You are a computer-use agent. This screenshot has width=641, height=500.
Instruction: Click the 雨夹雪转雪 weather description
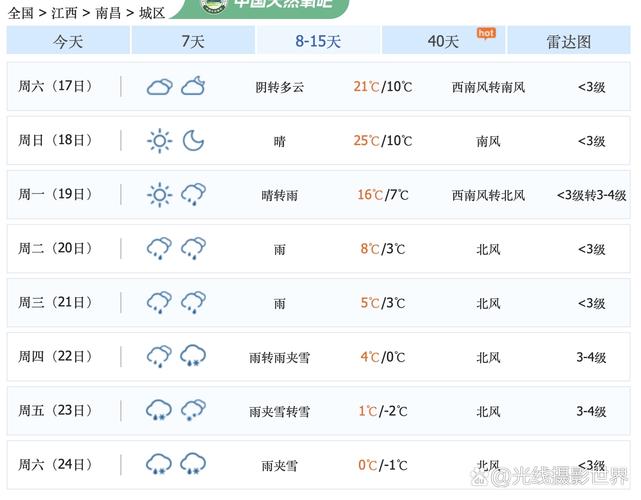click(280, 412)
